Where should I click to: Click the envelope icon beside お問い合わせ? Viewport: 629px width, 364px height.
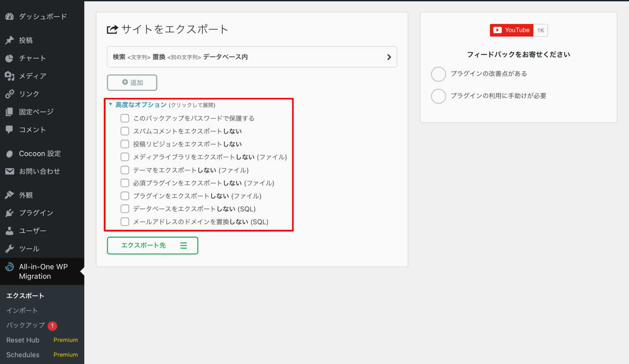[10, 171]
